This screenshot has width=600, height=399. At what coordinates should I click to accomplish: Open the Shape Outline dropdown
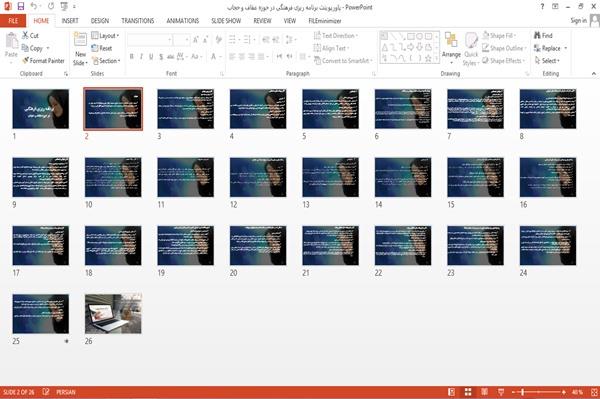coord(504,48)
